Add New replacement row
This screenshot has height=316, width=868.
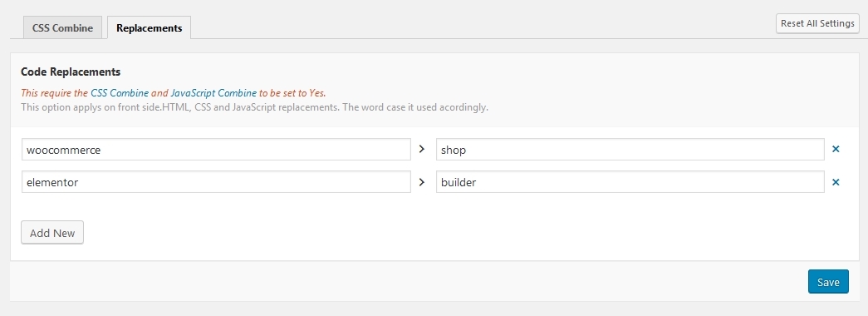point(52,233)
